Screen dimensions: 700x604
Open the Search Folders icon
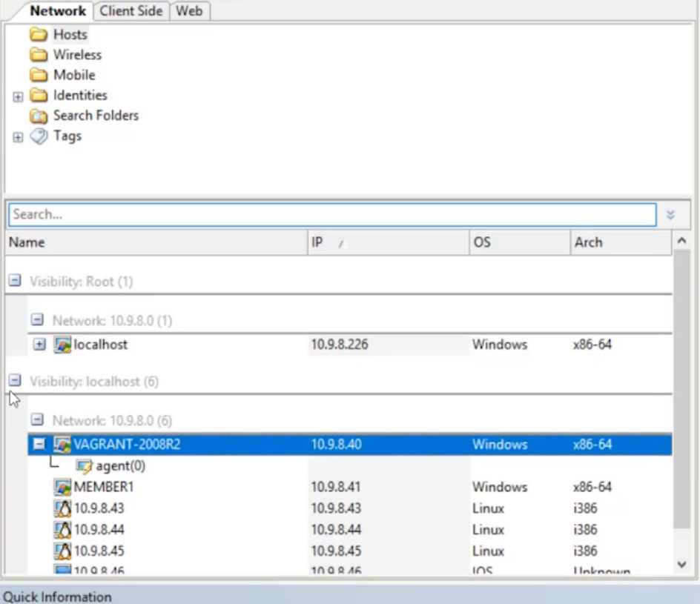[x=39, y=116]
